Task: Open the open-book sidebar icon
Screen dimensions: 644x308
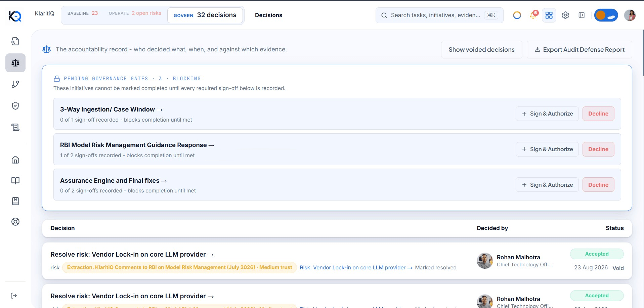Action: pyautogui.click(x=15, y=180)
